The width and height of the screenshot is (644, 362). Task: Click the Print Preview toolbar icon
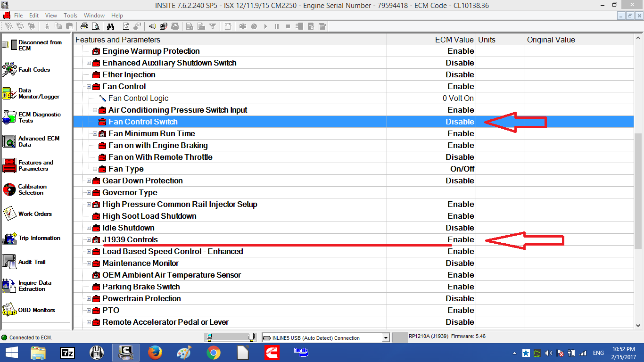click(x=95, y=26)
